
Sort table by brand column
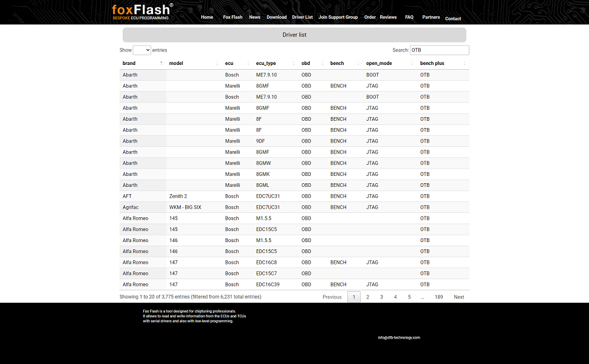pos(143,64)
